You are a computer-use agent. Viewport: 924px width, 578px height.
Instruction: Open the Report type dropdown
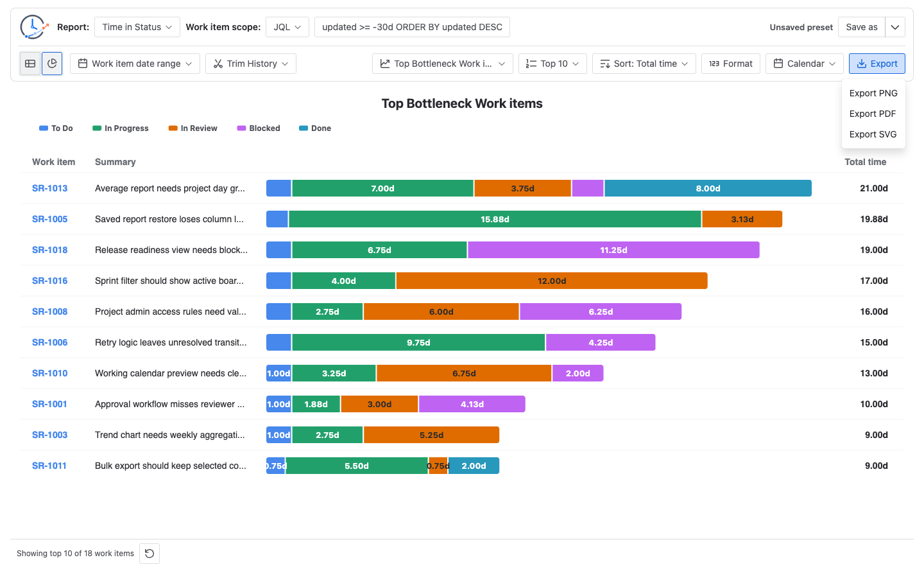coord(137,27)
